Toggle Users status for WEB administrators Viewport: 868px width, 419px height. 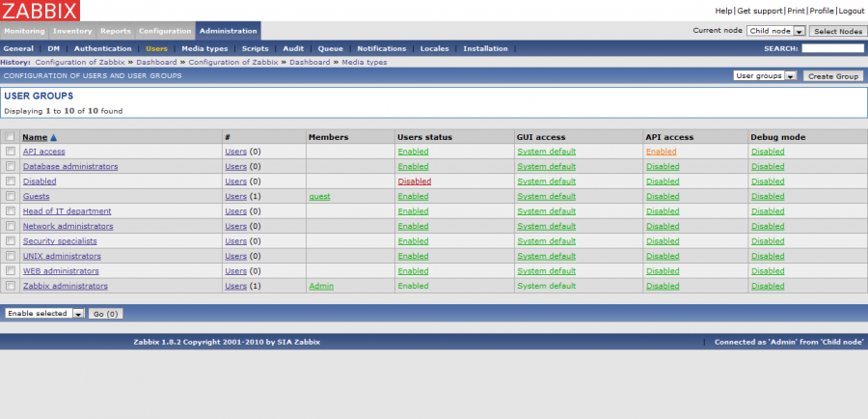[413, 271]
